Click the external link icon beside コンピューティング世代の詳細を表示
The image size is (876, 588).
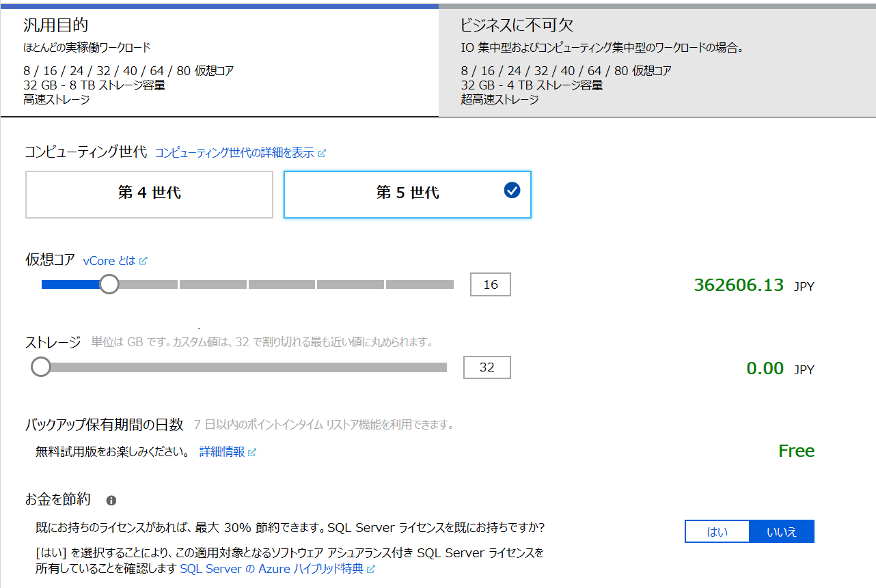pyautogui.click(x=323, y=154)
